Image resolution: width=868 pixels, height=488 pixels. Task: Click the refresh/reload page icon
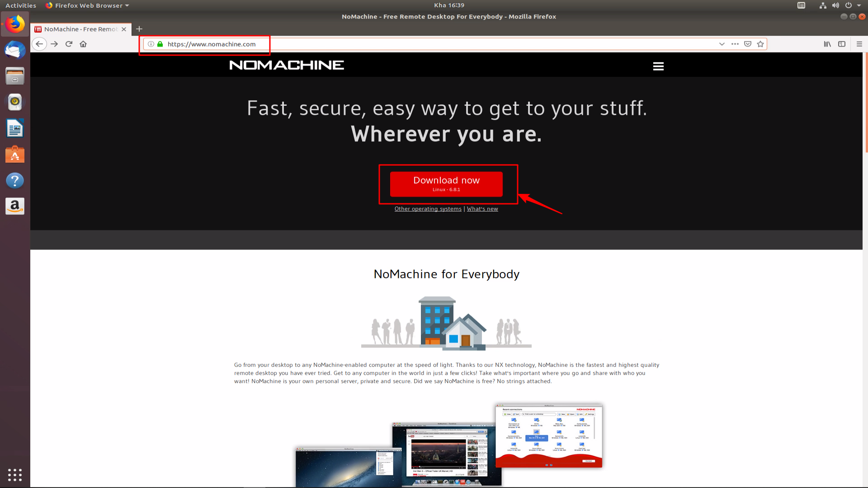click(69, 44)
